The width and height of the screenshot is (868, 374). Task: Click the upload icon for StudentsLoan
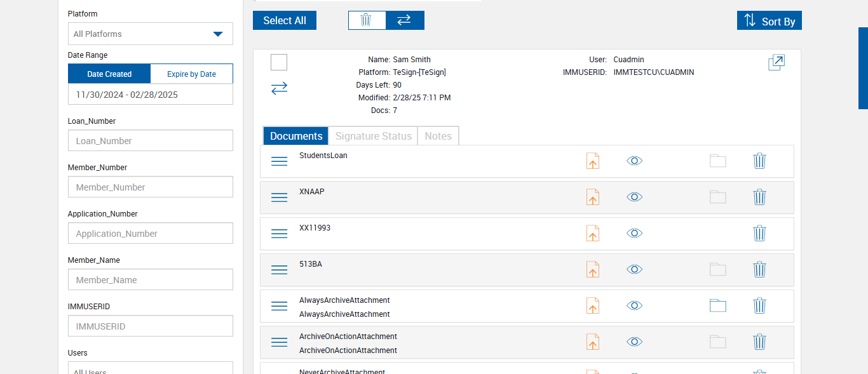pos(592,161)
